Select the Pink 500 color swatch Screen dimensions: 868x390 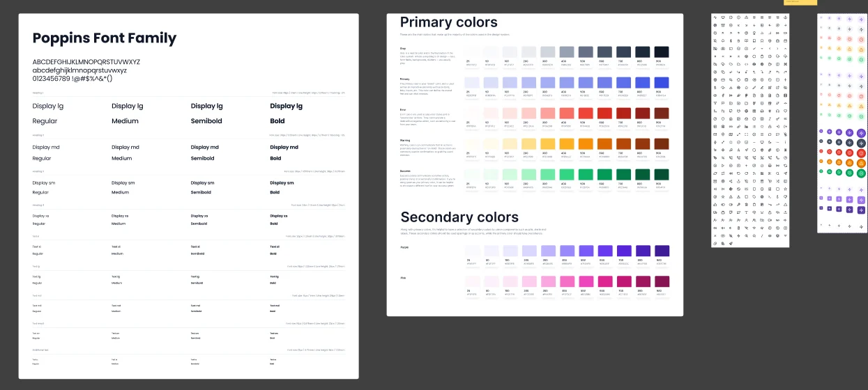pyautogui.click(x=586, y=281)
